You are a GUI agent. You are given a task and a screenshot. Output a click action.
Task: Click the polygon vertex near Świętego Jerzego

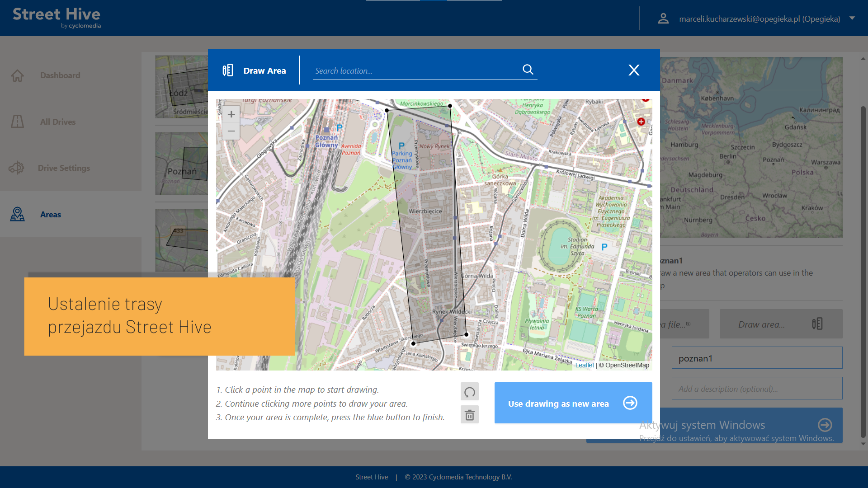[x=467, y=335]
